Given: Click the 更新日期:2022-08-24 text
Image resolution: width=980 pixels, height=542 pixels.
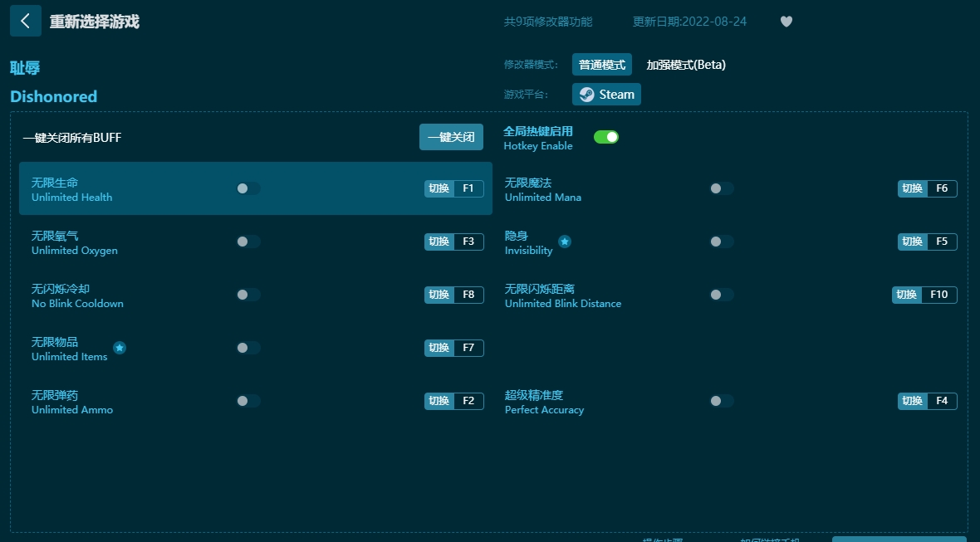Looking at the screenshot, I should tap(689, 22).
